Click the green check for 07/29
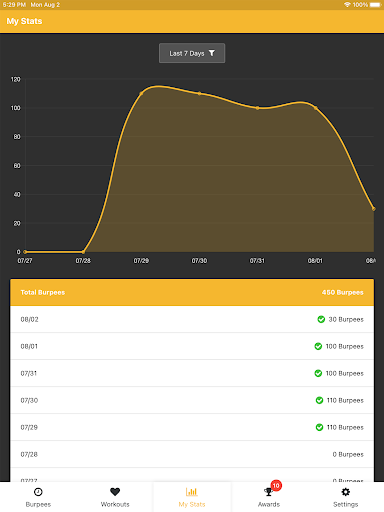Viewport: 384px width, 512px height. (x=319, y=427)
